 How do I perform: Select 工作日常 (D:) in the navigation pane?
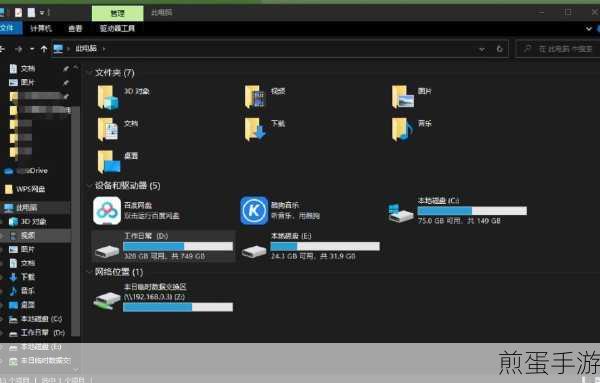tap(37, 332)
